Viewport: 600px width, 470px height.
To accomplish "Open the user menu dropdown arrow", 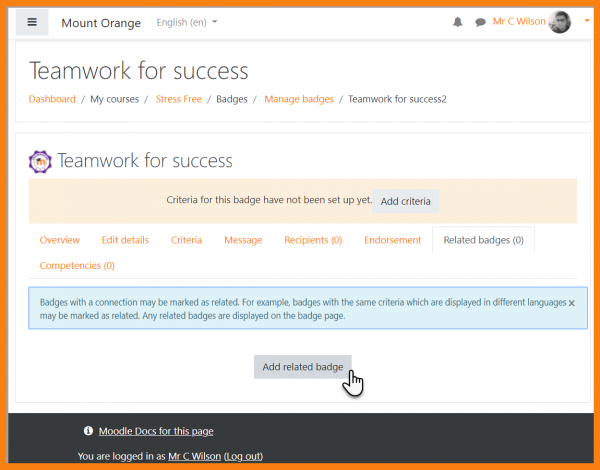I will [586, 22].
